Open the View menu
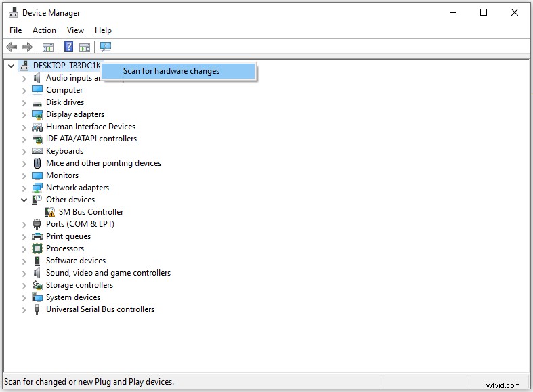 coord(75,30)
